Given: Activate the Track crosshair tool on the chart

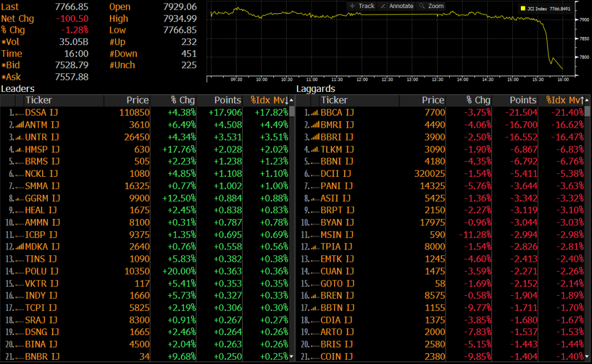Looking at the screenshot, I should 362,6.
